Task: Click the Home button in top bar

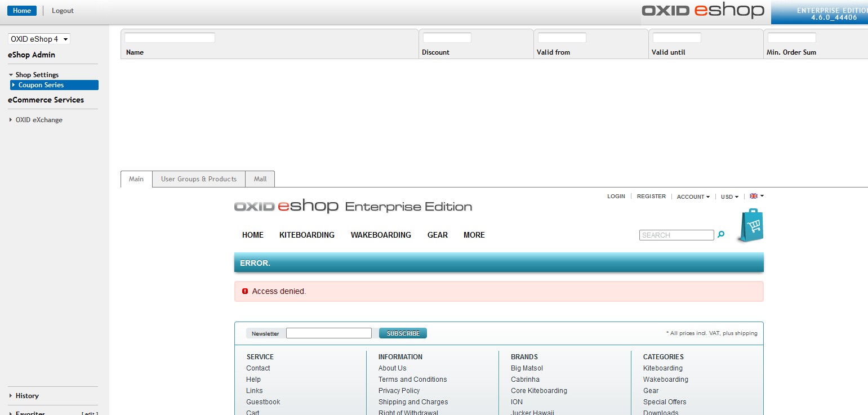Action: click(x=22, y=11)
